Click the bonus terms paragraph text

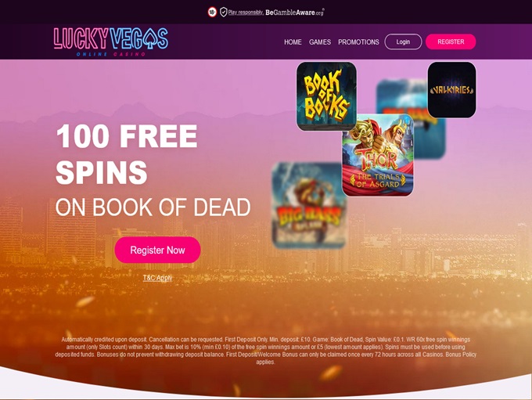pyautogui.click(x=266, y=351)
